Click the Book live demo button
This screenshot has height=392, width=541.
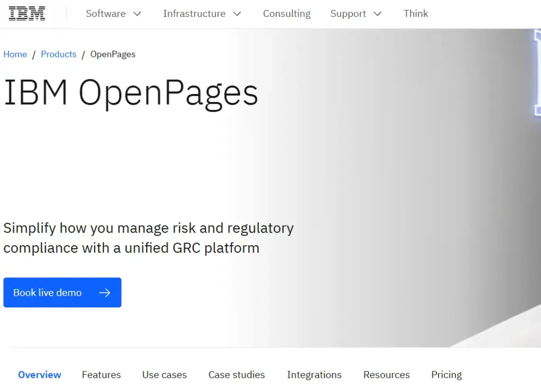(x=62, y=292)
